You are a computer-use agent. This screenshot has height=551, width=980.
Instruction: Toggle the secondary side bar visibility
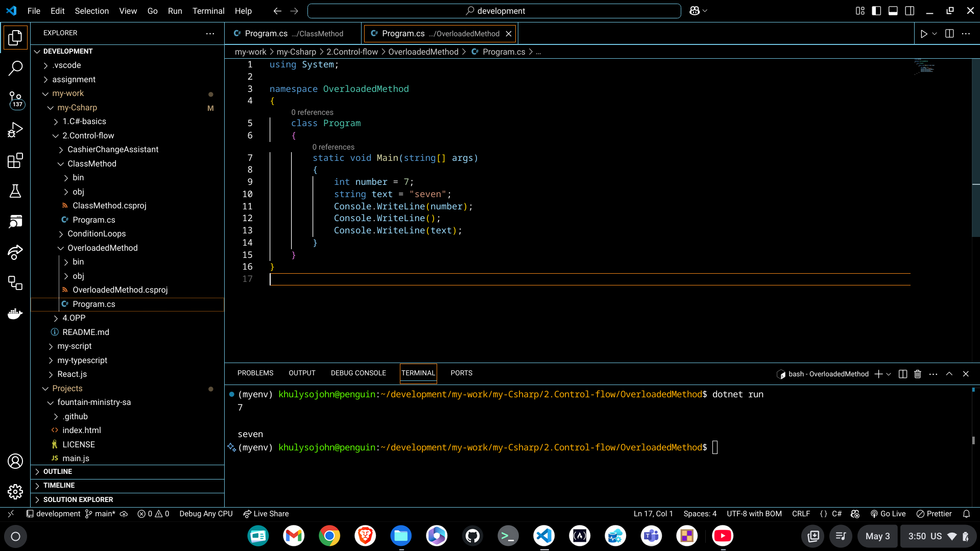click(910, 11)
